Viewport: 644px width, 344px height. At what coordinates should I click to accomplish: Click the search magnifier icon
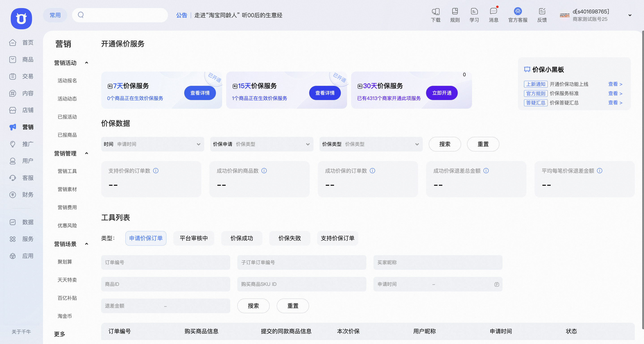pyautogui.click(x=81, y=15)
